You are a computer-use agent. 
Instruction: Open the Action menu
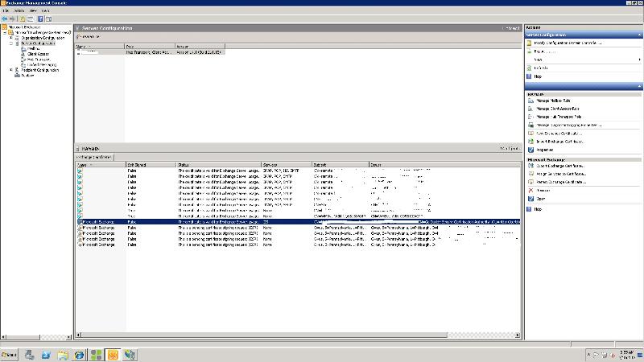click(19, 10)
